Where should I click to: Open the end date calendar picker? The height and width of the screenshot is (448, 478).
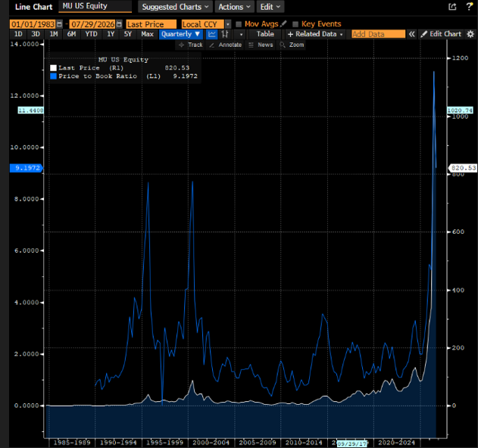pyautogui.click(x=120, y=24)
